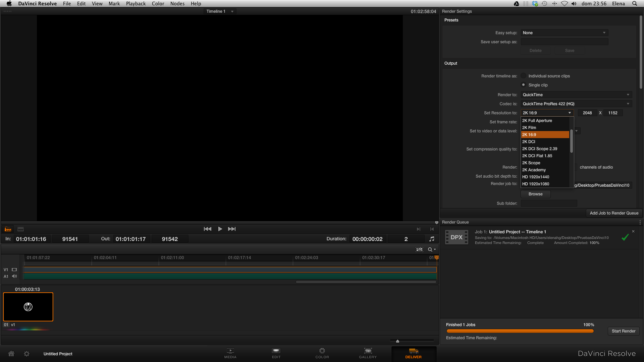Click the green checkmark of Job 1
Image resolution: width=644 pixels, height=362 pixels.
click(625, 237)
